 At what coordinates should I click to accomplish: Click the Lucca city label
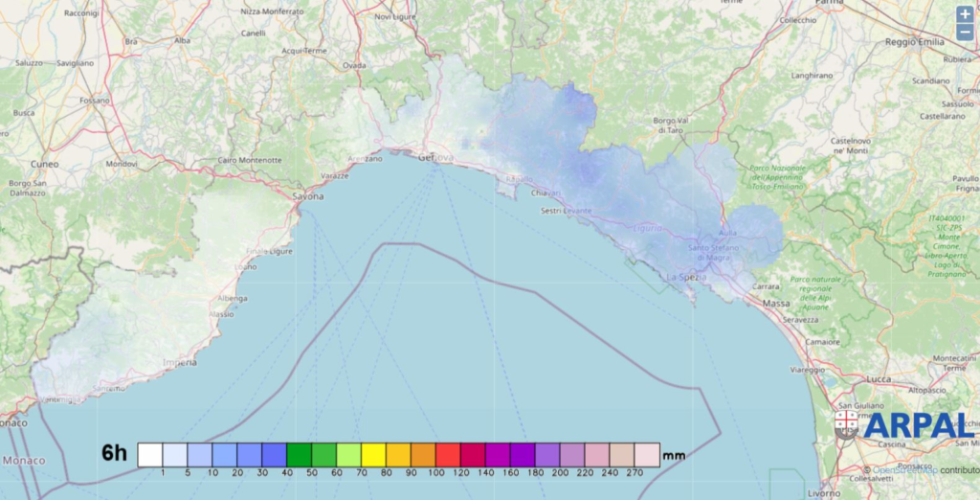pos(879,379)
